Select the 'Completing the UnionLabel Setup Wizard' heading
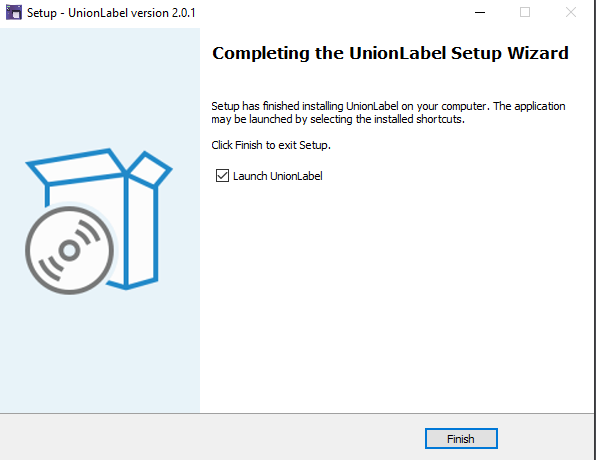Image resolution: width=596 pixels, height=460 pixels. (x=390, y=53)
